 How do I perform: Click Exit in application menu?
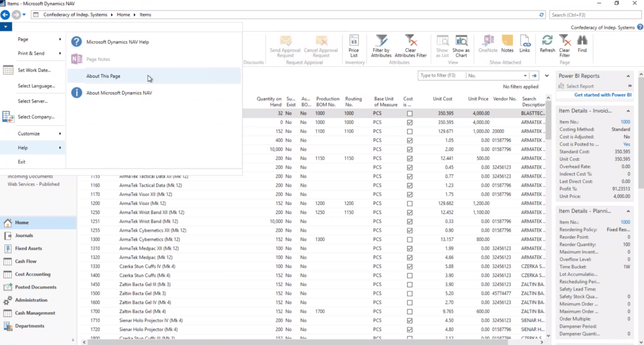tap(21, 162)
